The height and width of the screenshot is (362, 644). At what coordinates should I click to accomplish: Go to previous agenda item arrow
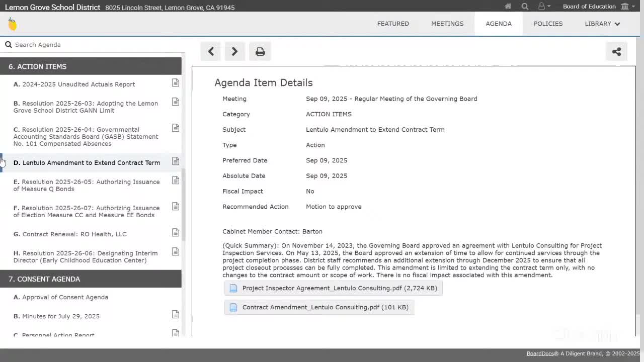[211, 51]
